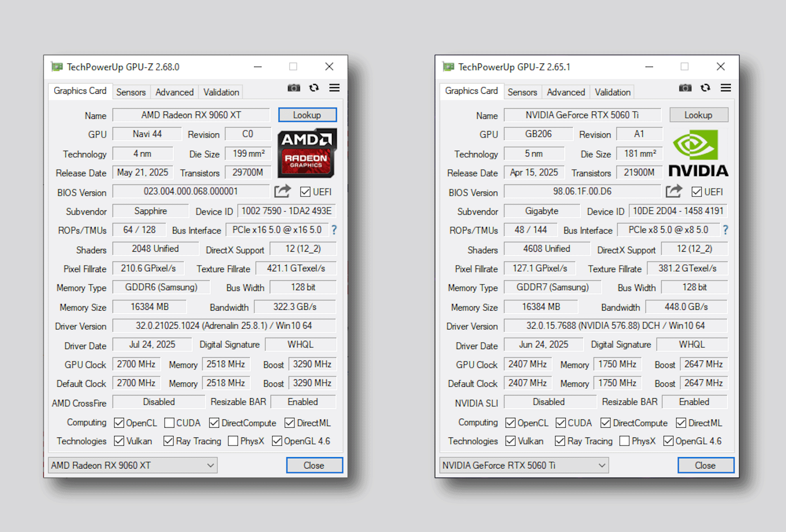This screenshot has width=786, height=532.
Task: Toggle CUDA checkbox in AMD window
Action: click(169, 423)
